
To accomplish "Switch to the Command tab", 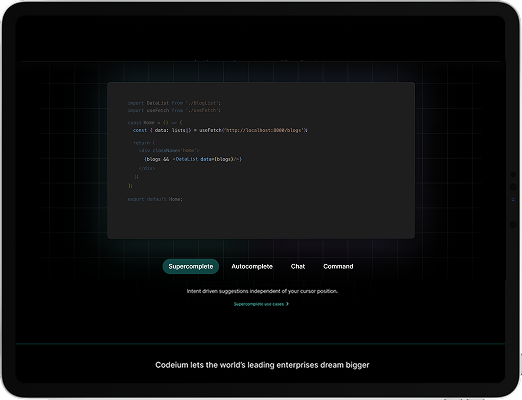I will 338,266.
